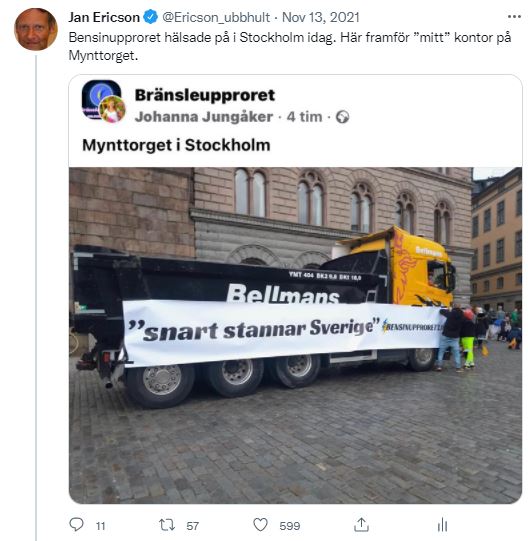This screenshot has width=528, height=541.
Task: Click the reply speech bubble icon
Action: [x=76, y=524]
